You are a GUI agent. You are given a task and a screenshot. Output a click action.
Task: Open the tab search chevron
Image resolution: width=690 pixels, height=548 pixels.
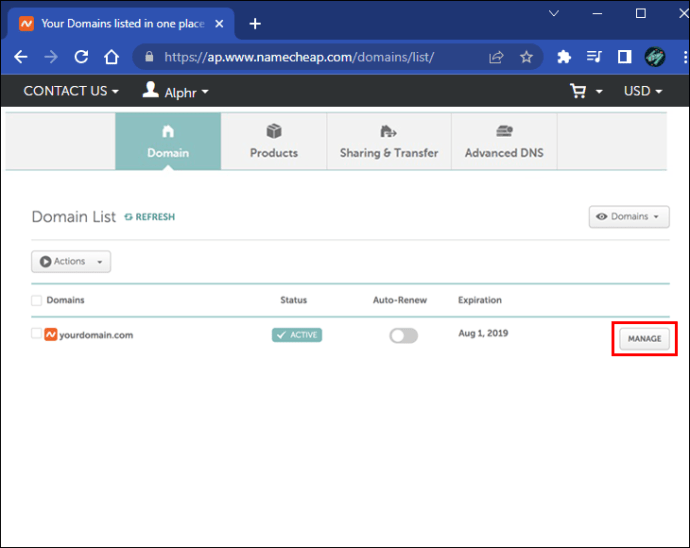pyautogui.click(x=554, y=13)
